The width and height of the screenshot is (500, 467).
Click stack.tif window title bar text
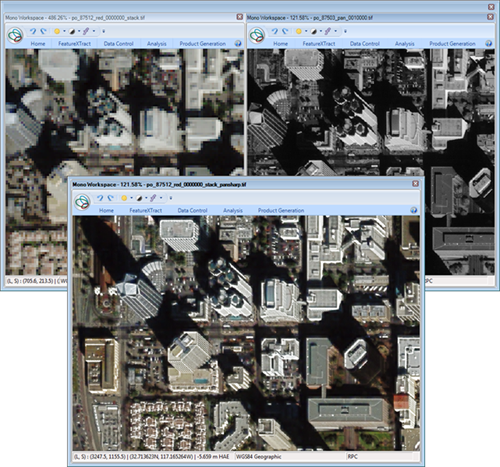tap(75, 18)
